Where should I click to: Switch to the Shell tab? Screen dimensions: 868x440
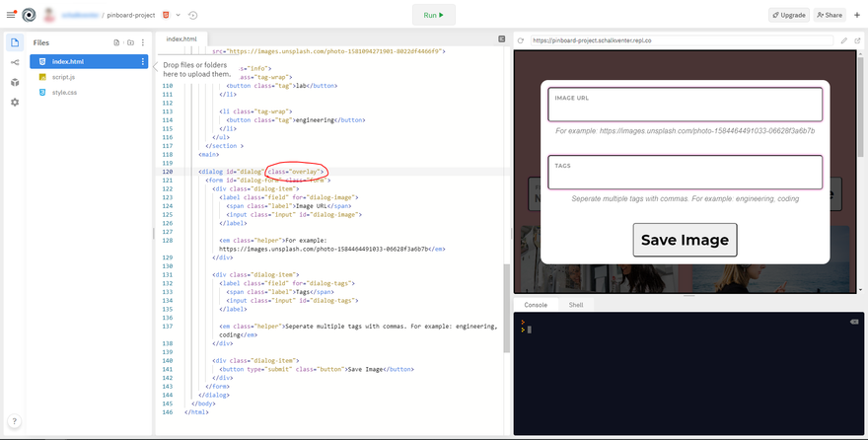tap(576, 305)
